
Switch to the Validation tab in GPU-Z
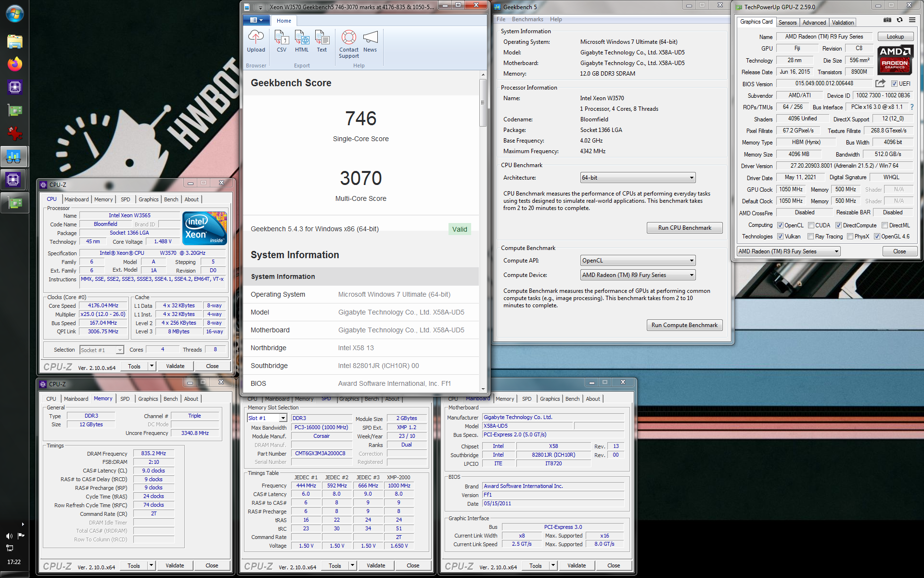pos(843,22)
